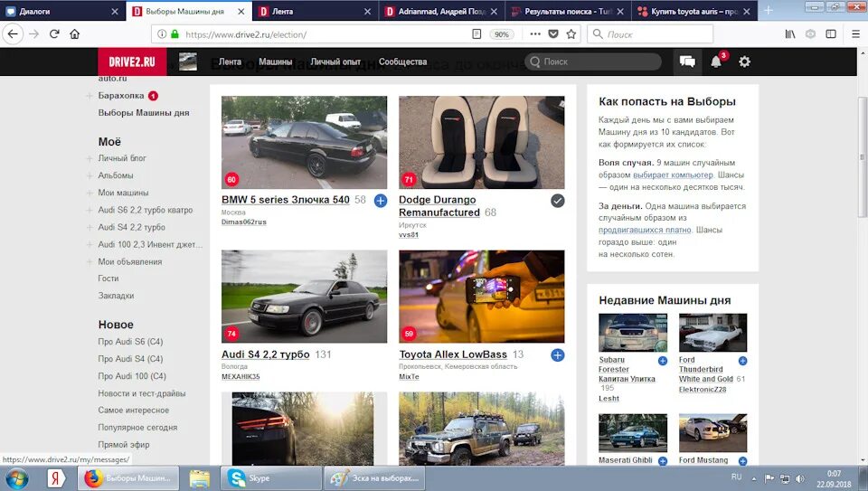The image size is (868, 491).
Task: Expand plus next to Audi S6 2,2 турбо кватро
Action: (90, 210)
